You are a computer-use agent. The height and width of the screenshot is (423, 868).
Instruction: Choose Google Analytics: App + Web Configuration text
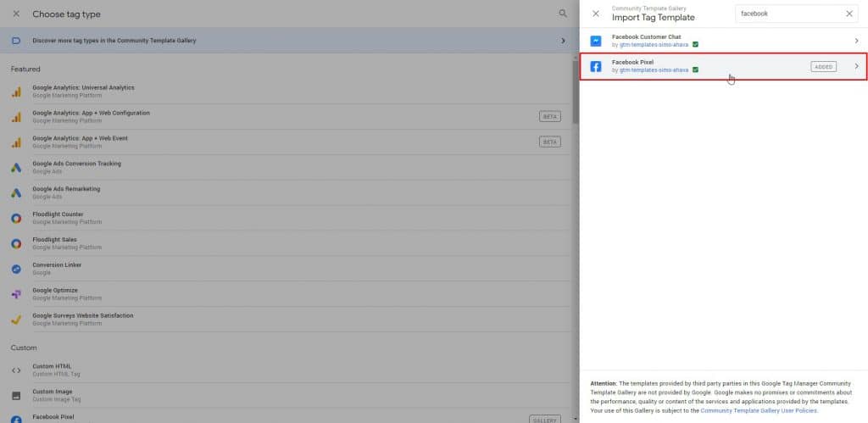pos(91,113)
